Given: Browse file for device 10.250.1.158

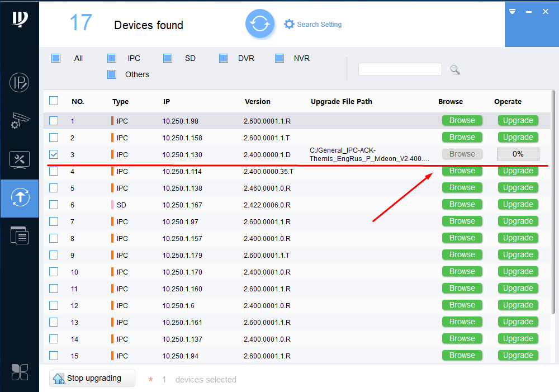Looking at the screenshot, I should click(x=462, y=138).
